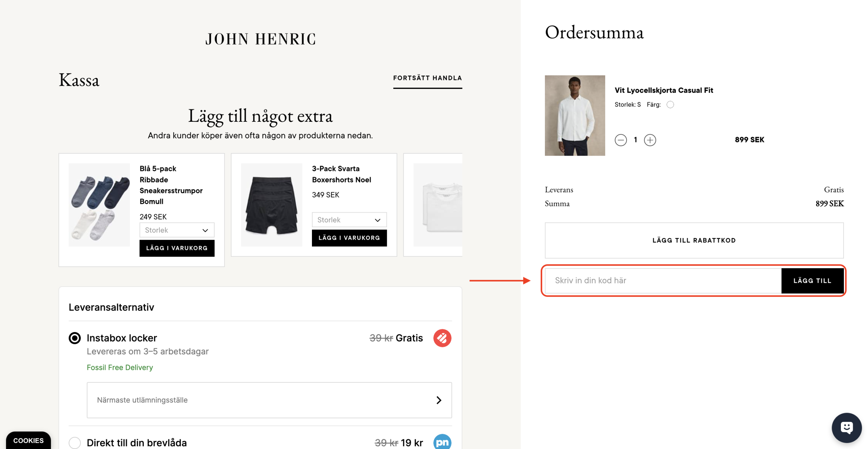Select Direkt till din brevlåda delivery
This screenshot has width=868, height=449.
75,443
